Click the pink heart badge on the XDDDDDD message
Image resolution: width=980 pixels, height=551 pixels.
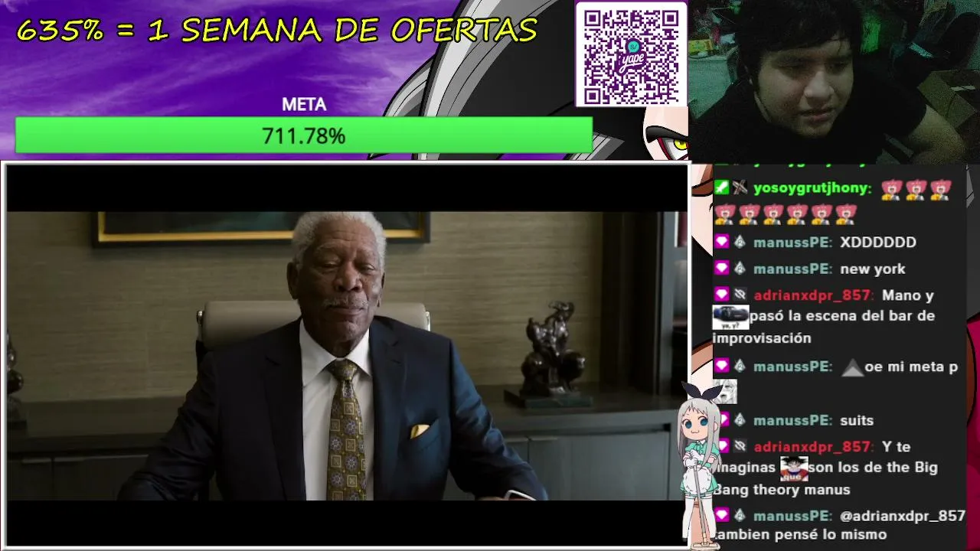pos(721,242)
